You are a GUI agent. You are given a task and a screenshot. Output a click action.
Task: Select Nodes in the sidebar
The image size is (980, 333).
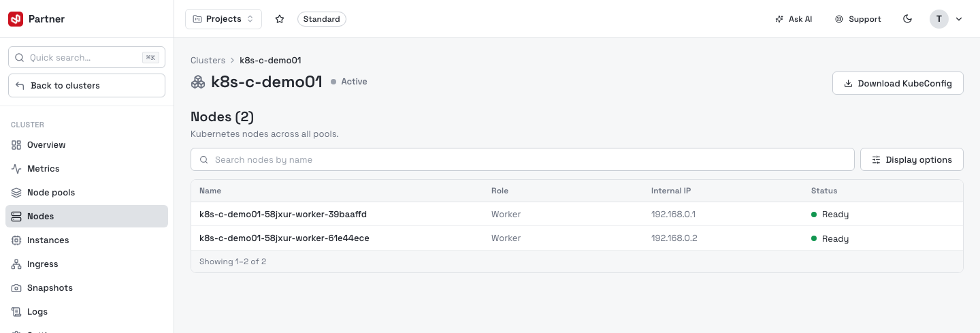[x=86, y=217]
